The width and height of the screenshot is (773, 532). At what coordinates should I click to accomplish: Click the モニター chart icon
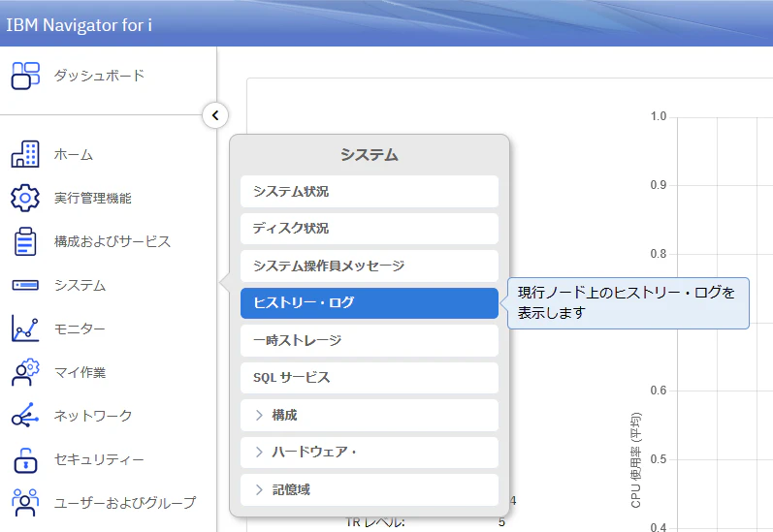25,329
